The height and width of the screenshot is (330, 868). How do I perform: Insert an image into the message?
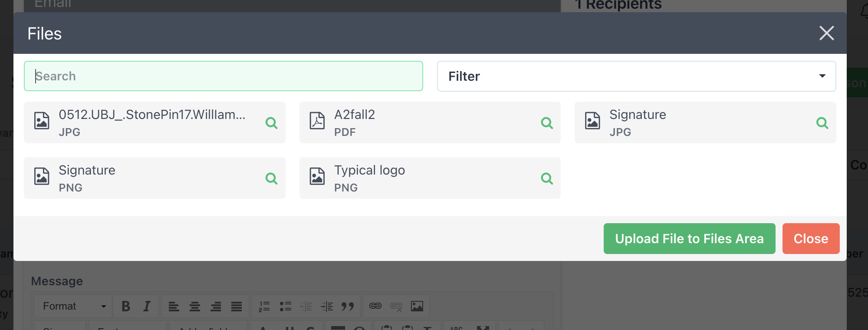point(418,306)
